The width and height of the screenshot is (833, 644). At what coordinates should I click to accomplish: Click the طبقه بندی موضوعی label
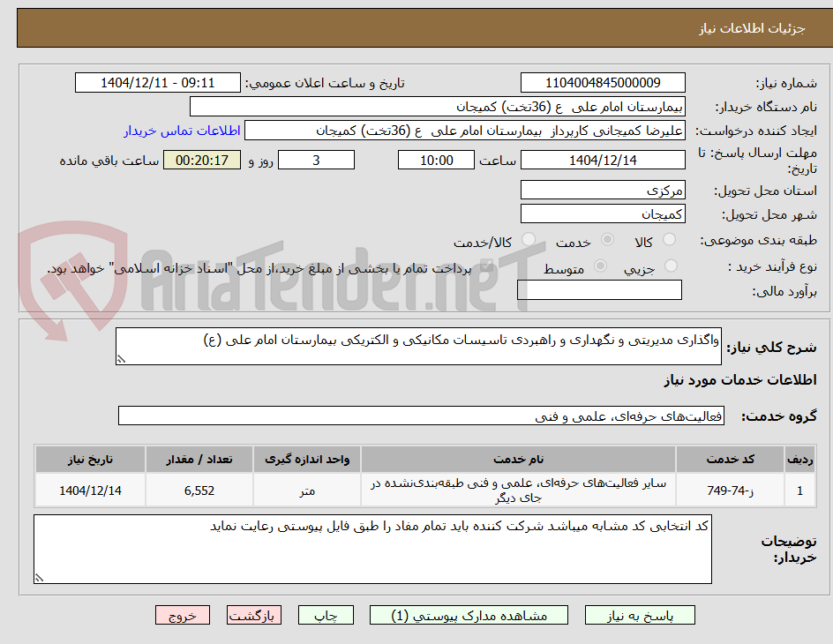(x=759, y=241)
